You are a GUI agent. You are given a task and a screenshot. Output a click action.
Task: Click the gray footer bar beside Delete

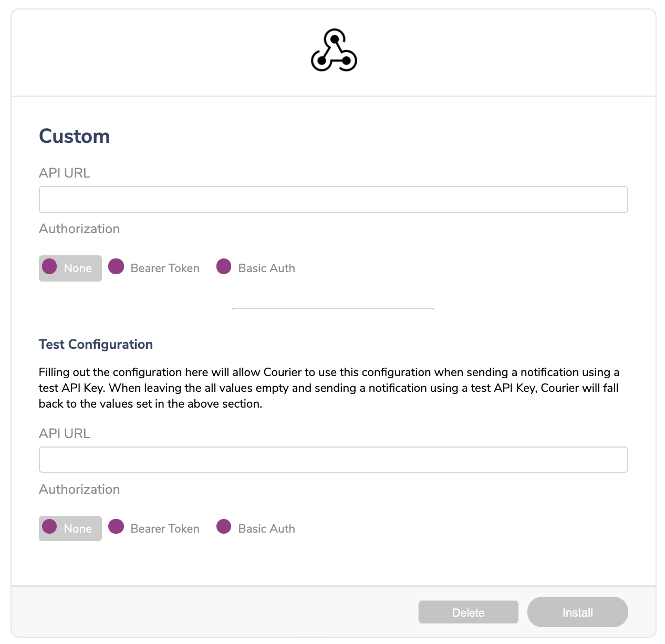[x=214, y=612]
